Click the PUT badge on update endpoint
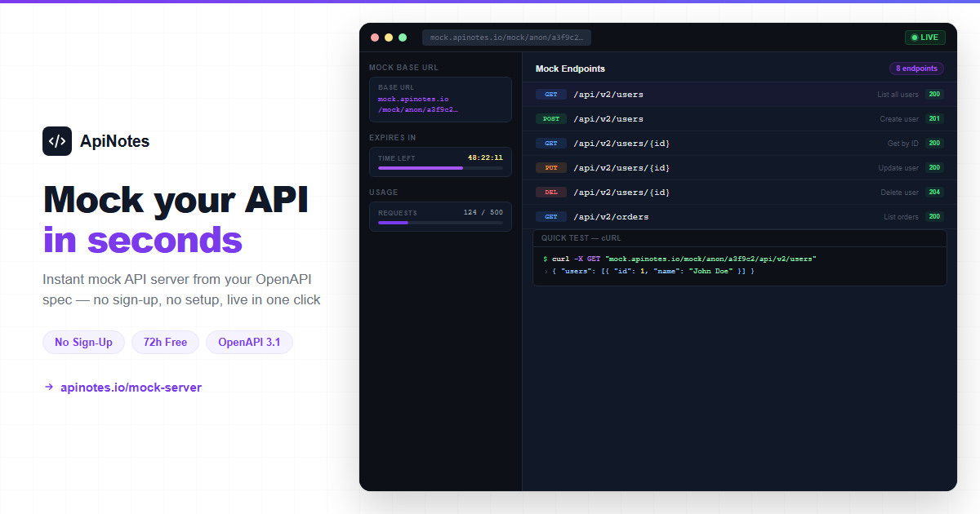 point(550,167)
